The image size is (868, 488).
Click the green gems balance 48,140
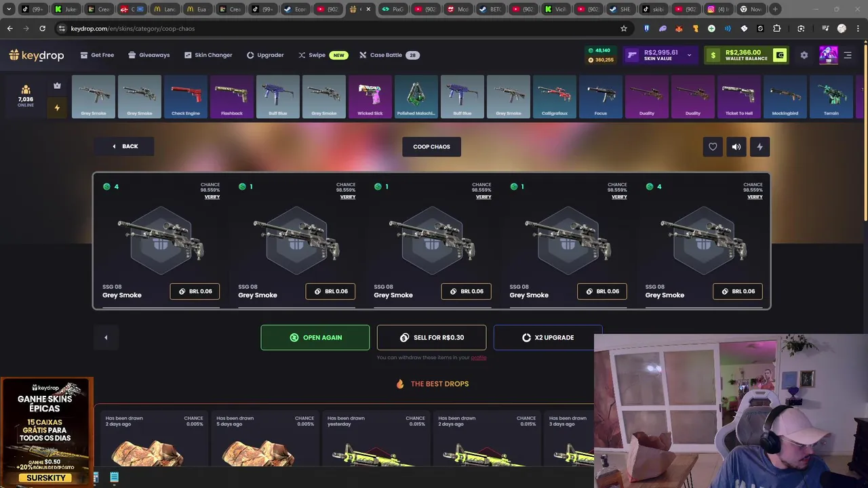tap(599, 50)
